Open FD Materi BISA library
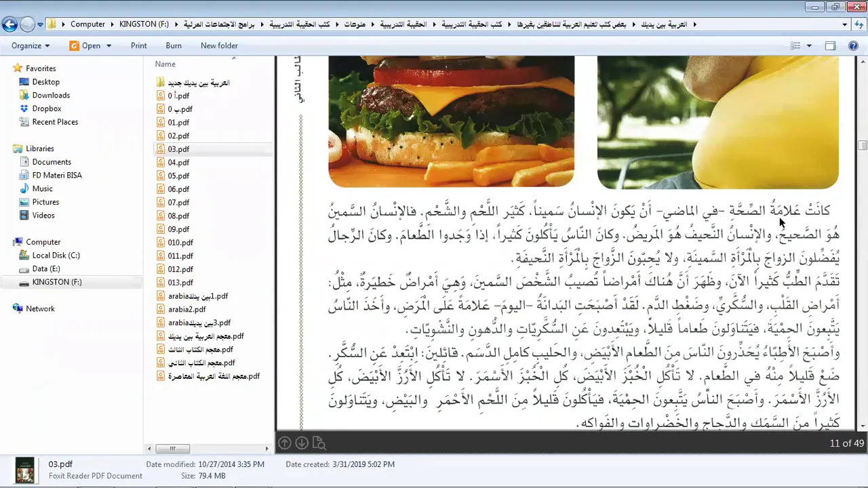 [57, 175]
